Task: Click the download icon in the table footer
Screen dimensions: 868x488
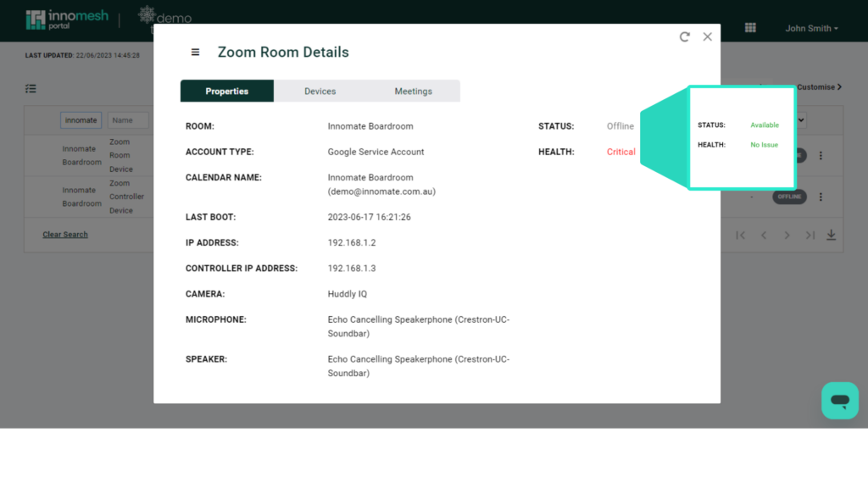Action: [x=832, y=235]
